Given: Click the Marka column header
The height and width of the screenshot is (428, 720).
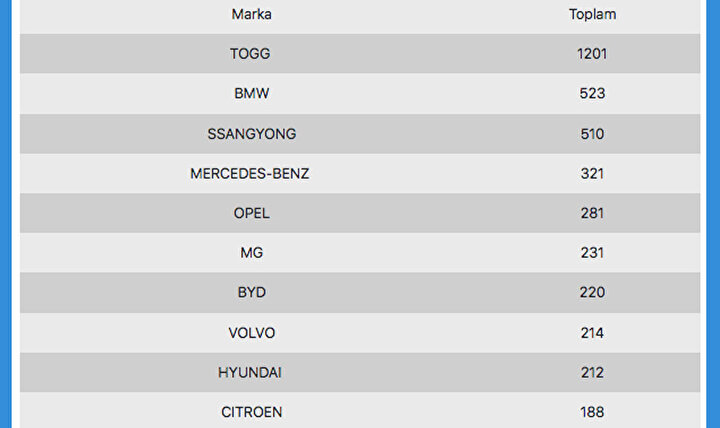Looking at the screenshot, I should click(251, 15).
